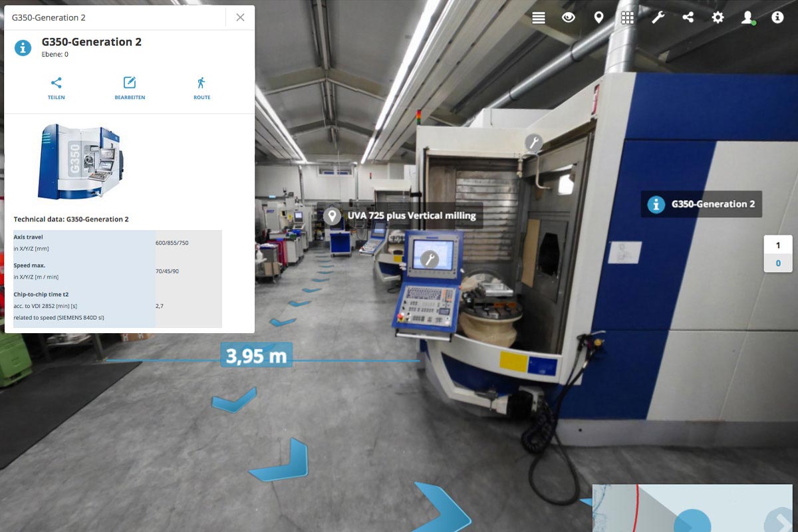Viewport: 798px width, 532px height.
Task: Click the share icon in top toolbar
Action: pos(688,18)
